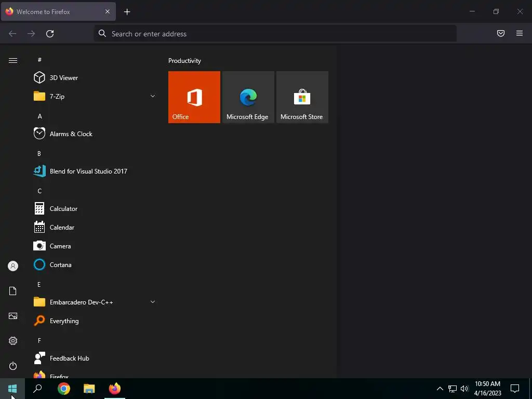Open the clock showing 10:50 AM
The height and width of the screenshot is (399, 532).
tap(487, 389)
